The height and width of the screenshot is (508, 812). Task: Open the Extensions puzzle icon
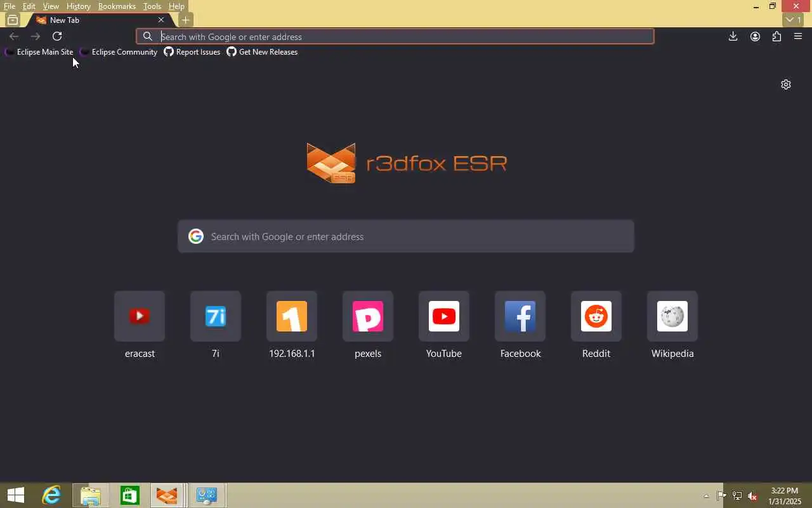click(776, 36)
